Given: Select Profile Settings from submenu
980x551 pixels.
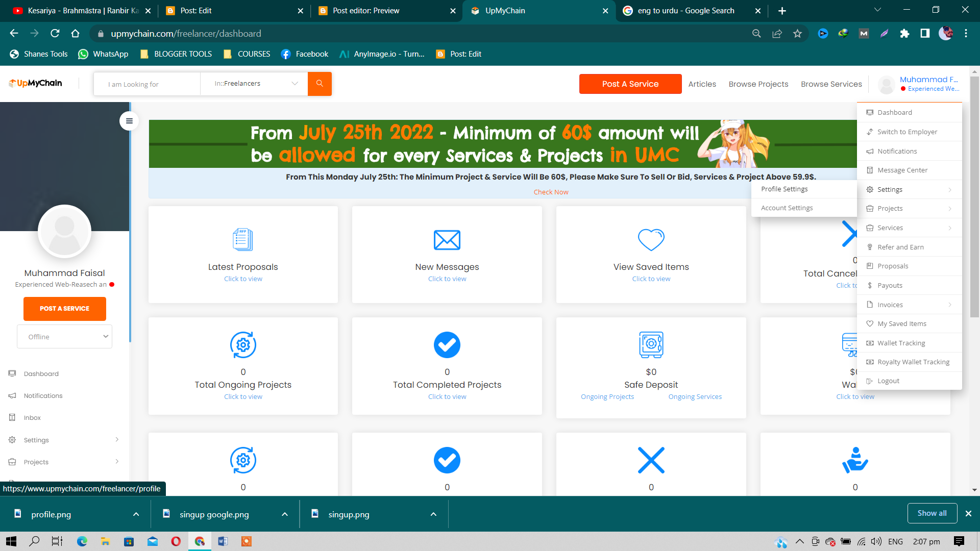Looking at the screenshot, I should click(785, 189).
